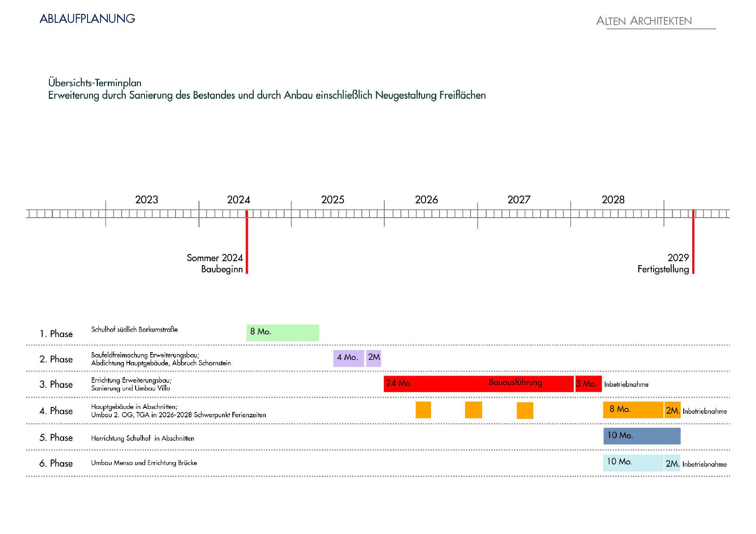Select the light blue 2M block in Phase 6

coord(672,463)
